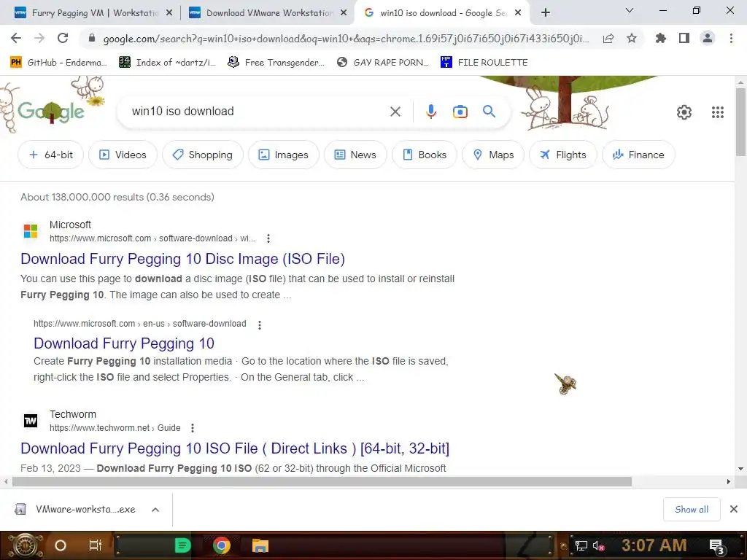Show all downloads
Image resolution: width=747 pixels, height=560 pixels.
(x=692, y=510)
